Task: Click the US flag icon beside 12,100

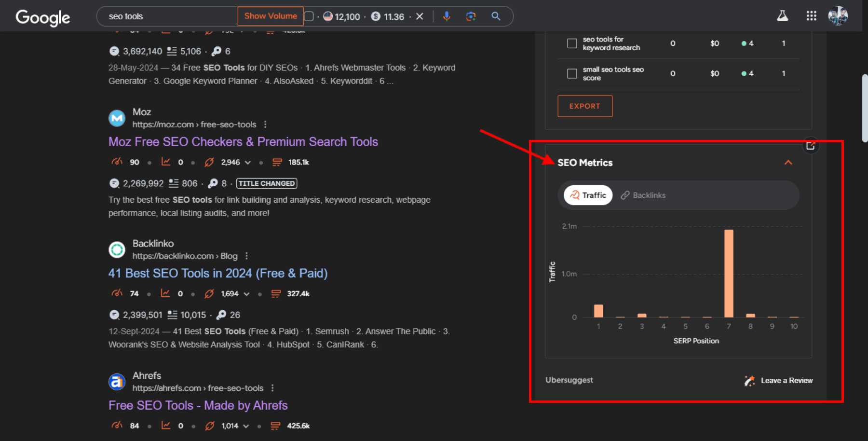Action: click(328, 16)
